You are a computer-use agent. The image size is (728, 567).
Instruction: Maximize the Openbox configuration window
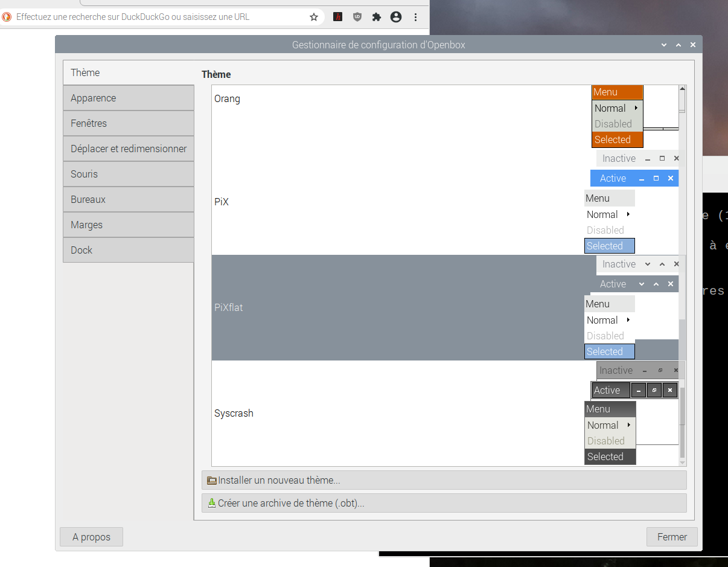679,45
